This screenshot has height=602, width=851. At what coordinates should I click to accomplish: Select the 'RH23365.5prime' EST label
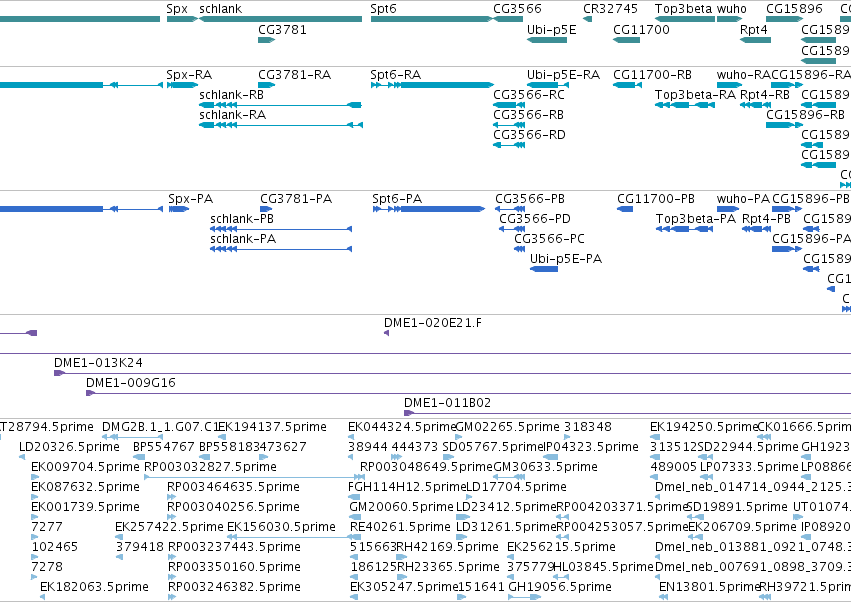448,567
